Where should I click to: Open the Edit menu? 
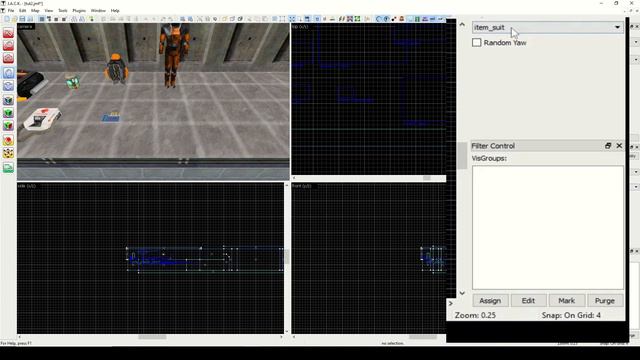(22, 11)
